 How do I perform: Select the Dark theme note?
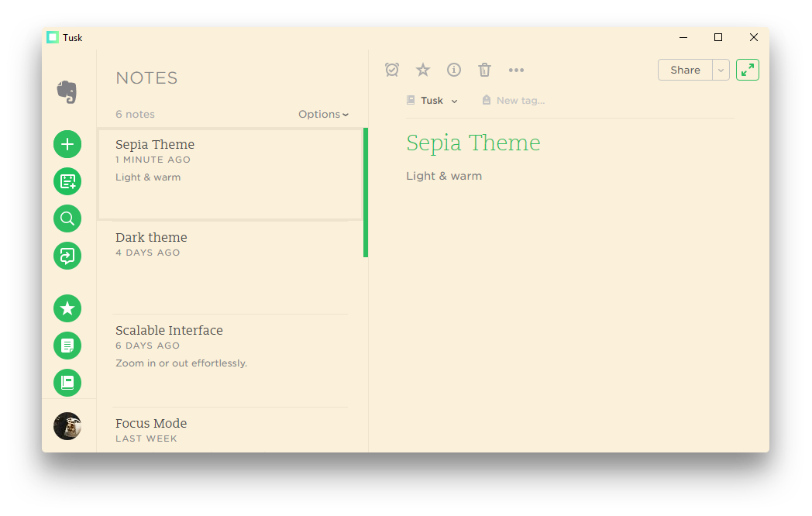(230, 267)
